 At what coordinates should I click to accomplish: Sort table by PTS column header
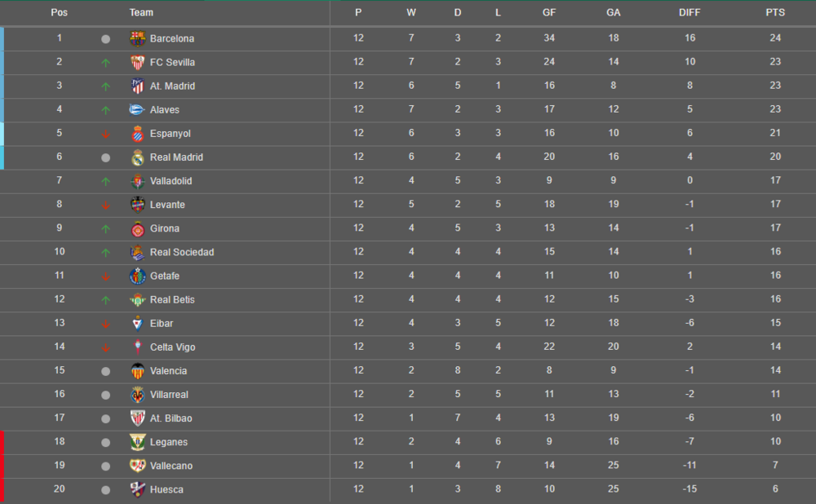tap(774, 12)
